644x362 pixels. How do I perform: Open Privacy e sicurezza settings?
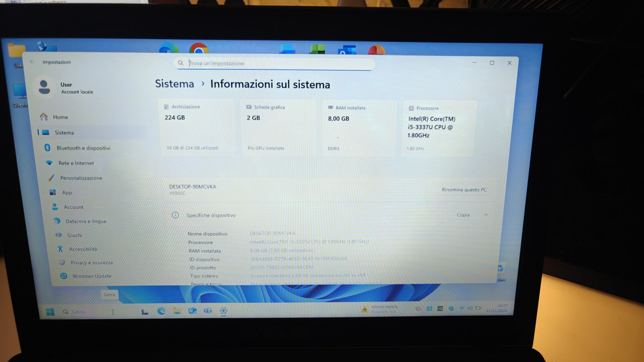coord(91,262)
